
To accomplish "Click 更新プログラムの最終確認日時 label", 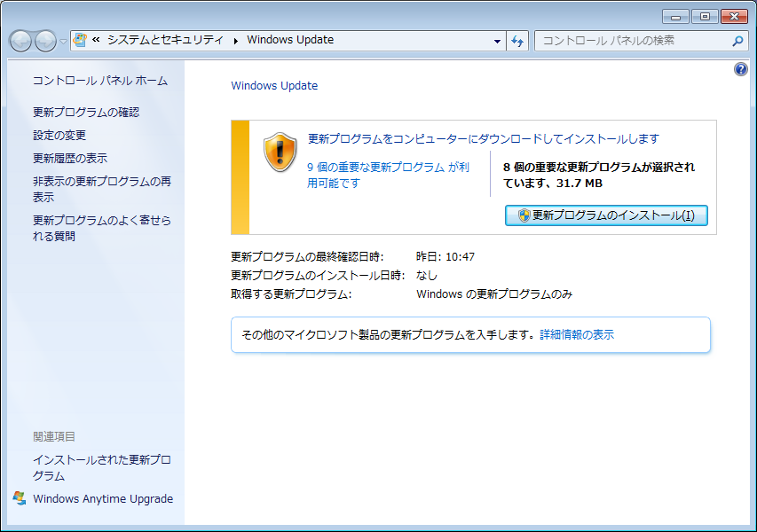I will [307, 256].
